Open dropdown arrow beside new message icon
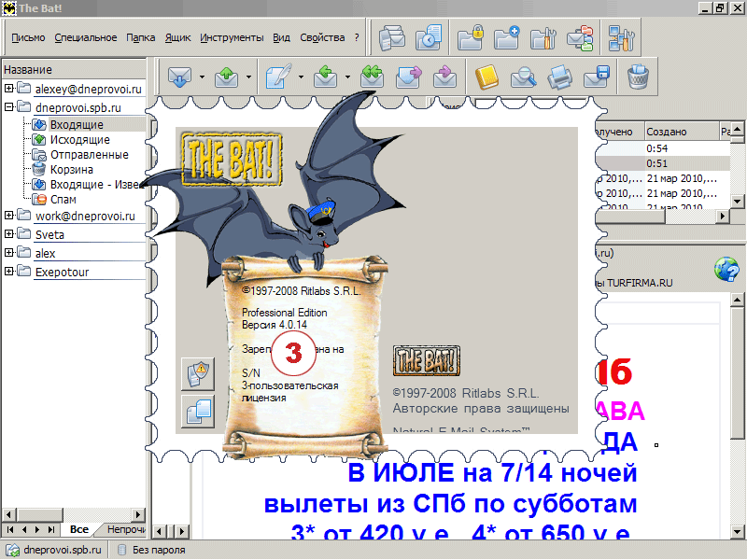This screenshot has height=560, width=747. (299, 77)
